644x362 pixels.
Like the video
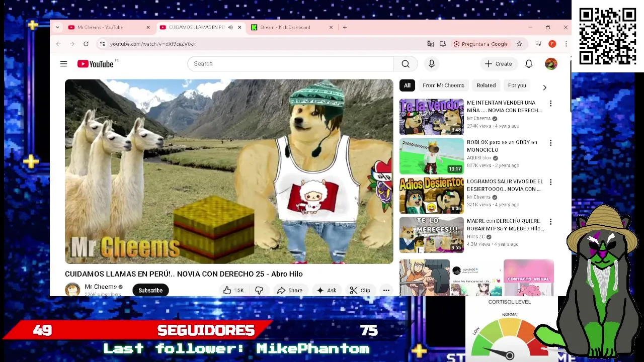[233, 290]
